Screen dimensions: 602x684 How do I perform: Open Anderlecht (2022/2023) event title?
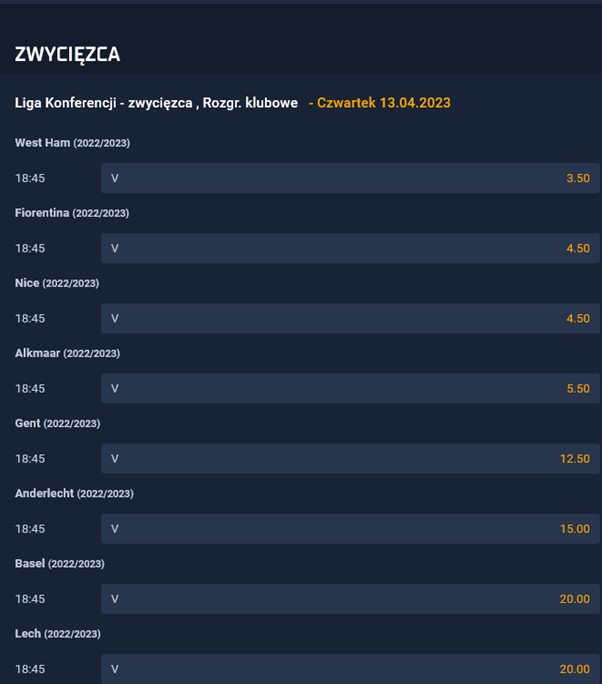(x=74, y=493)
